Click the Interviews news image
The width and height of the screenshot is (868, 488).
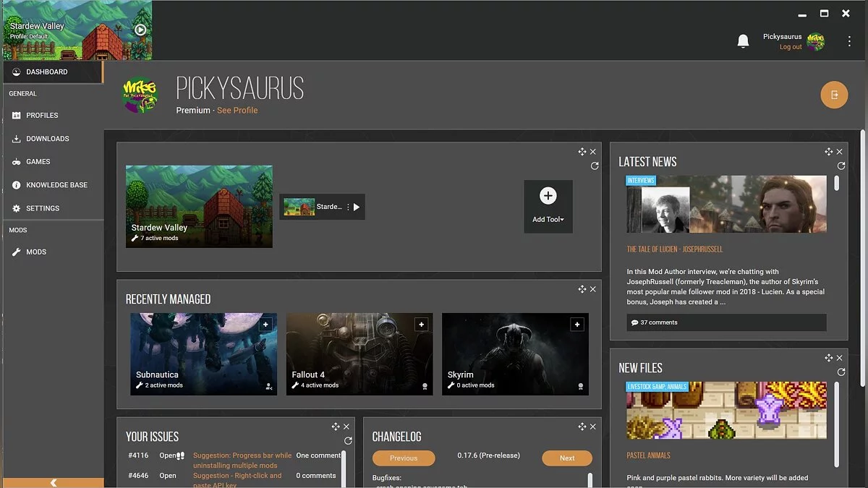click(726, 204)
